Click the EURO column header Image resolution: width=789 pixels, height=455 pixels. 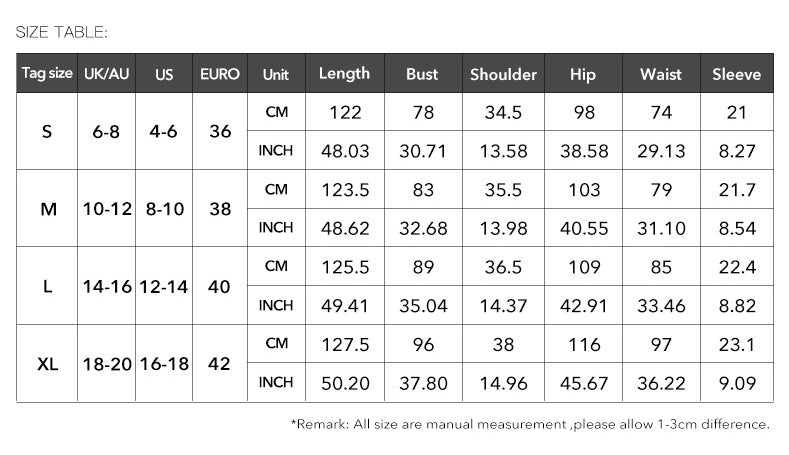pos(220,74)
